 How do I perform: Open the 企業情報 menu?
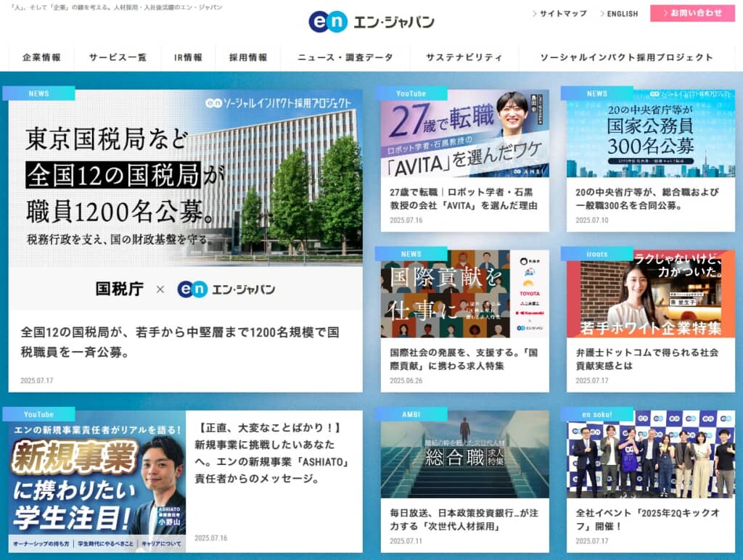[x=41, y=57]
